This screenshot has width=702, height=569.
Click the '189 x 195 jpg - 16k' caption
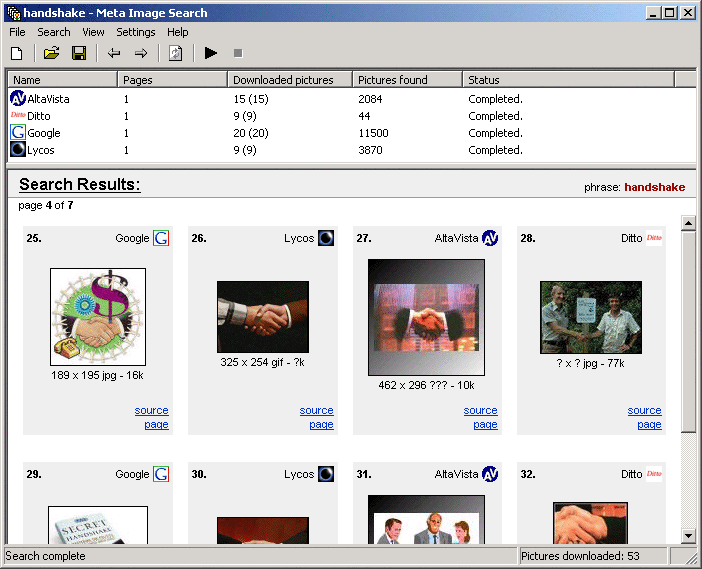(x=97, y=375)
